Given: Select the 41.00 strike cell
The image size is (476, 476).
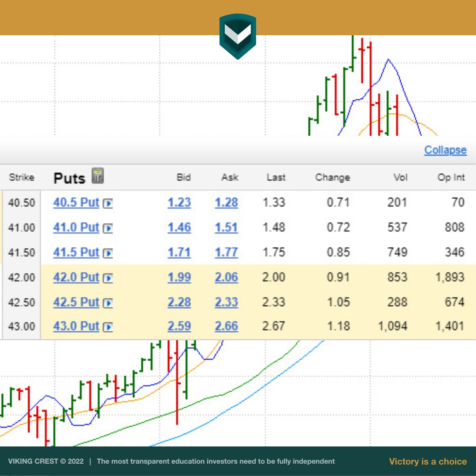Looking at the screenshot, I should point(22,228).
